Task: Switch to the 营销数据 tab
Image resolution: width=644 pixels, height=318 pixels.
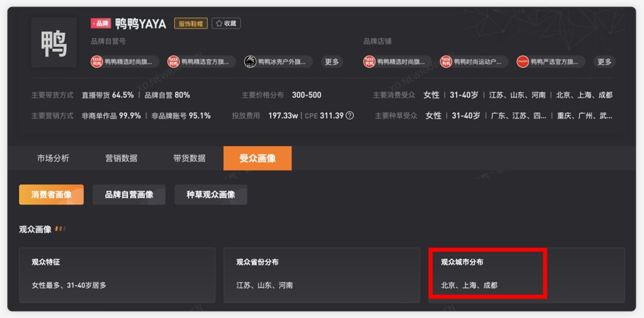Action: (122, 158)
